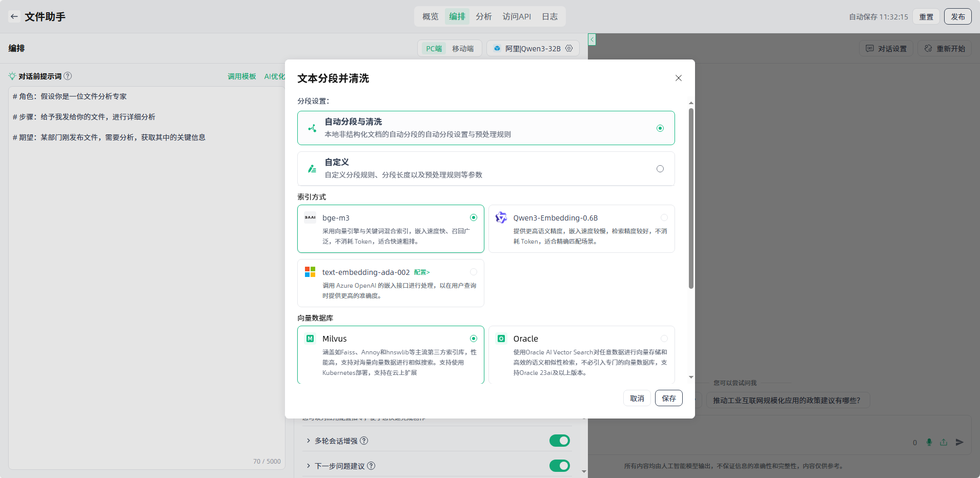Click the upload icon in chat input
The width and height of the screenshot is (980, 478).
tap(944, 442)
